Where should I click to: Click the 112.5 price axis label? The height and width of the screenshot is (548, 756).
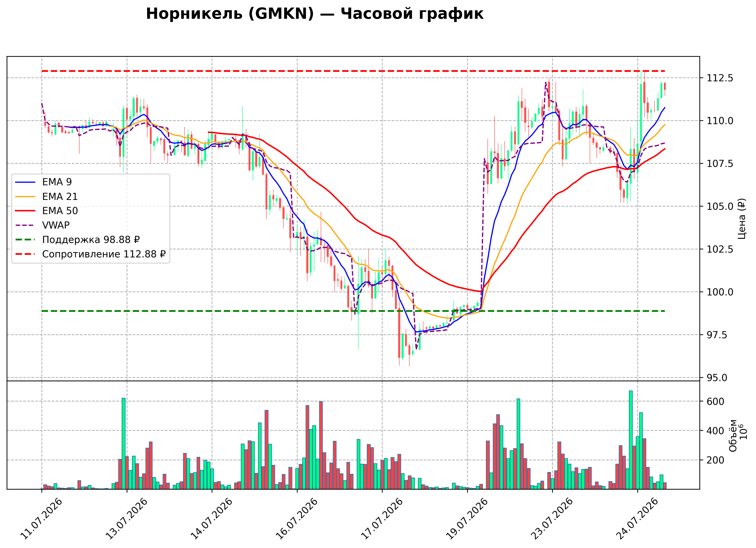(720, 78)
